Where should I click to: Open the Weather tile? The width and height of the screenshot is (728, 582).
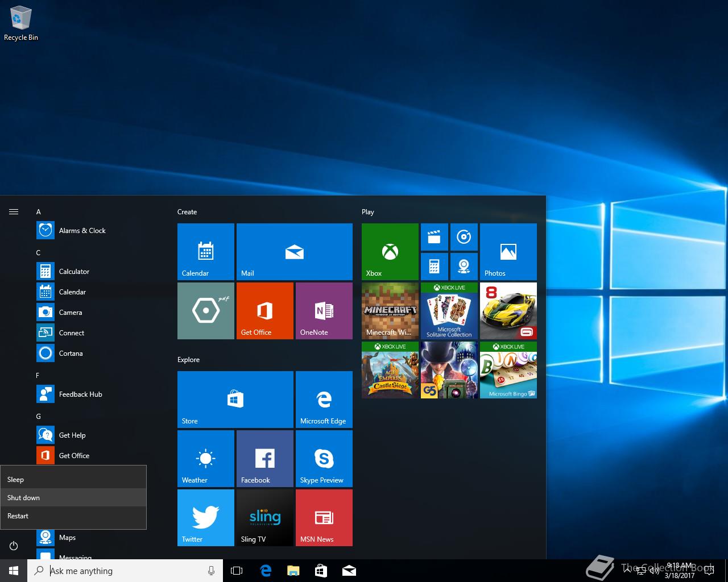click(x=206, y=459)
